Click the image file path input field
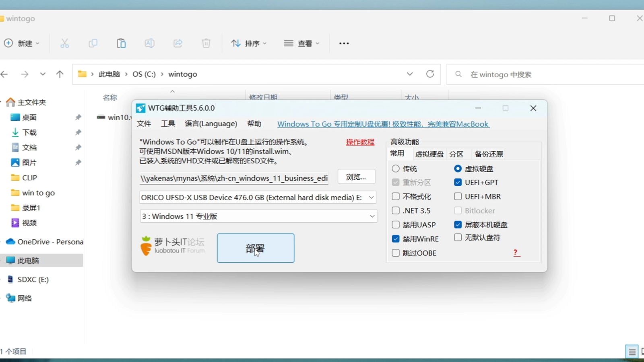The height and width of the screenshot is (362, 644). point(234,178)
